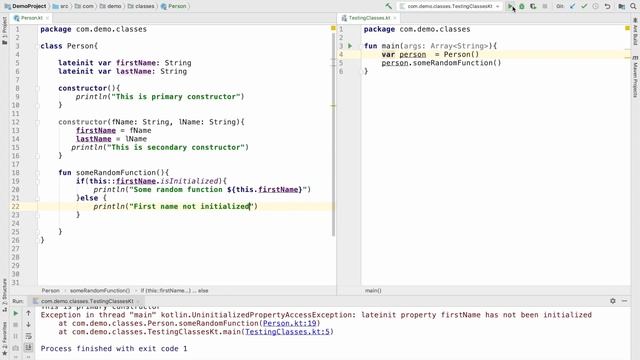Switch to TestingClasses.kt editor tab
The width and height of the screenshot is (640, 360).
[369, 18]
